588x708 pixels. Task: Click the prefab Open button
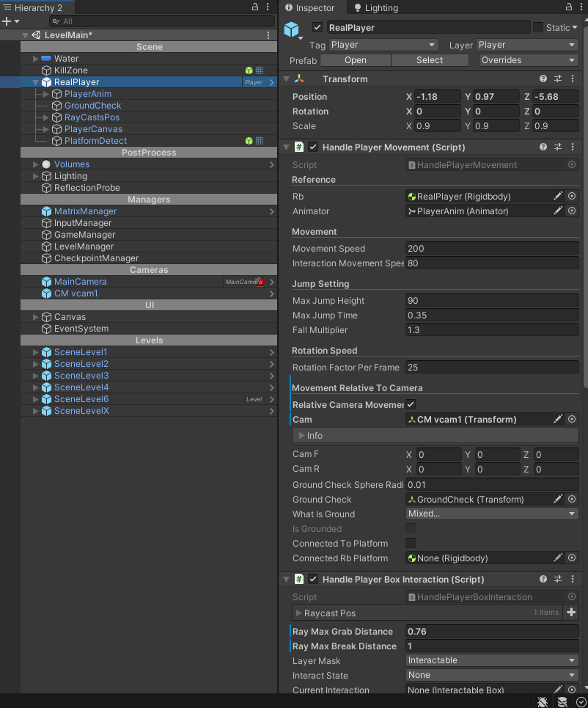(356, 60)
